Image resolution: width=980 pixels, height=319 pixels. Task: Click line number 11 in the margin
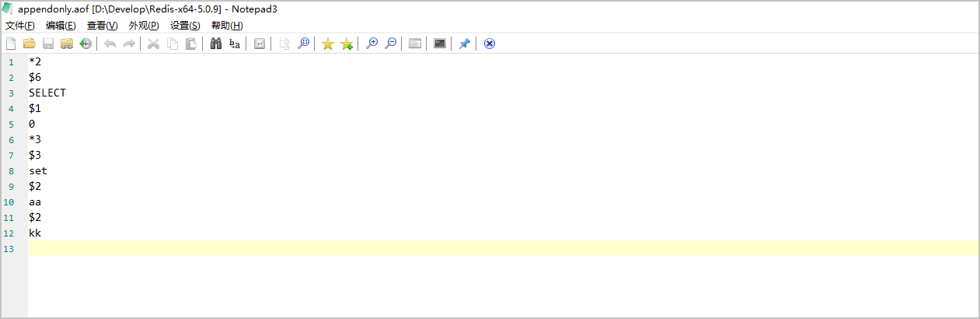pos(9,218)
